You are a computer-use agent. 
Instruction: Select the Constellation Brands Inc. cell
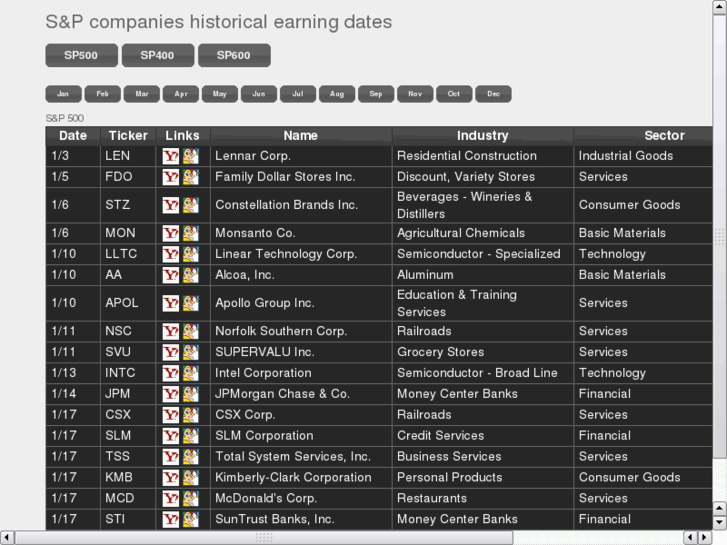coord(301,205)
